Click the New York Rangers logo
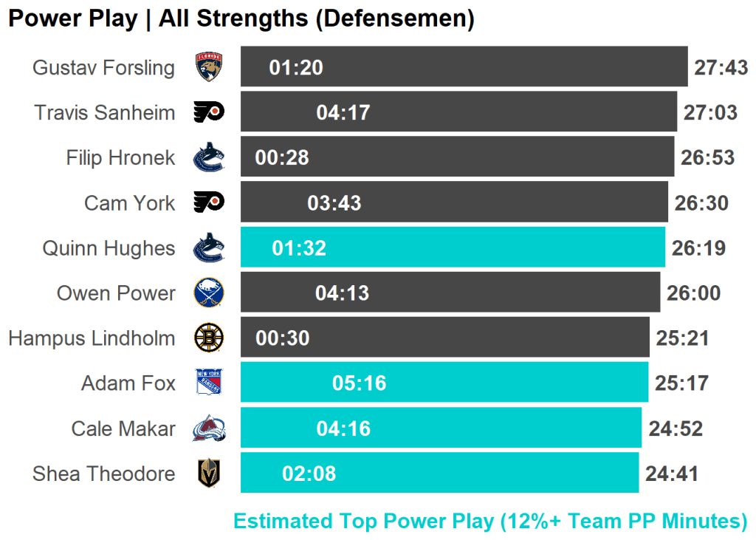Screen dimensions: 756x540 coord(209,383)
